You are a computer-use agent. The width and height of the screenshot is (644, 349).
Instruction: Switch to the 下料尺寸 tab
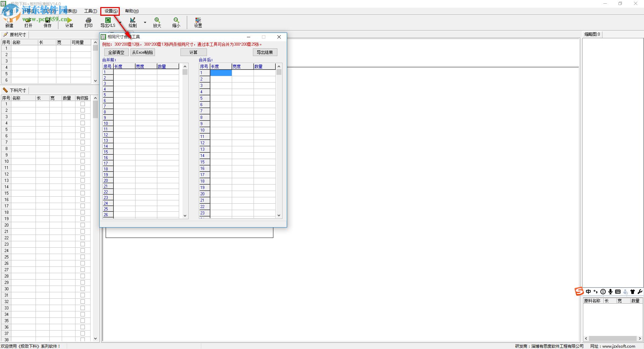click(15, 90)
